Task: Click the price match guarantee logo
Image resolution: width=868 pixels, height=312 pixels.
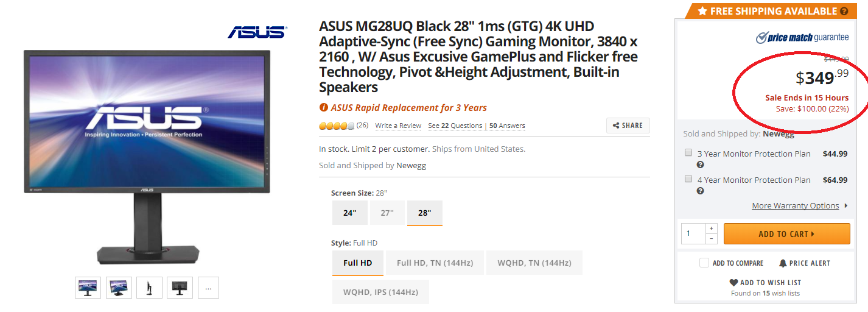Action: (802, 38)
